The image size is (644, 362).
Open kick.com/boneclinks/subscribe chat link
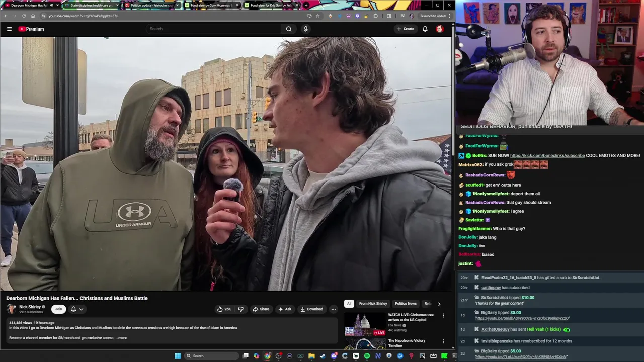[547, 156]
